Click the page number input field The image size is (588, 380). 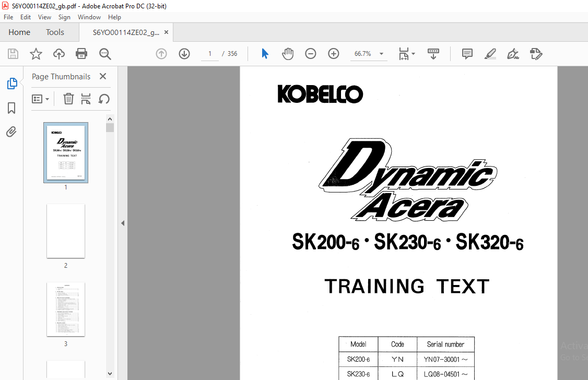[210, 54]
